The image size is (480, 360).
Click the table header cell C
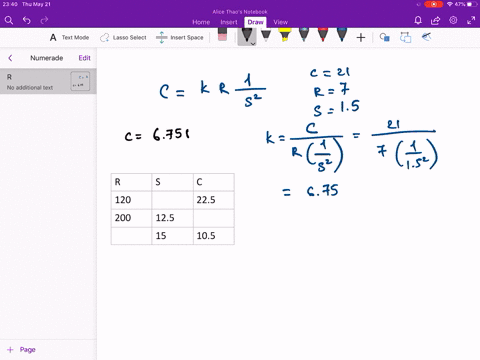click(214, 182)
